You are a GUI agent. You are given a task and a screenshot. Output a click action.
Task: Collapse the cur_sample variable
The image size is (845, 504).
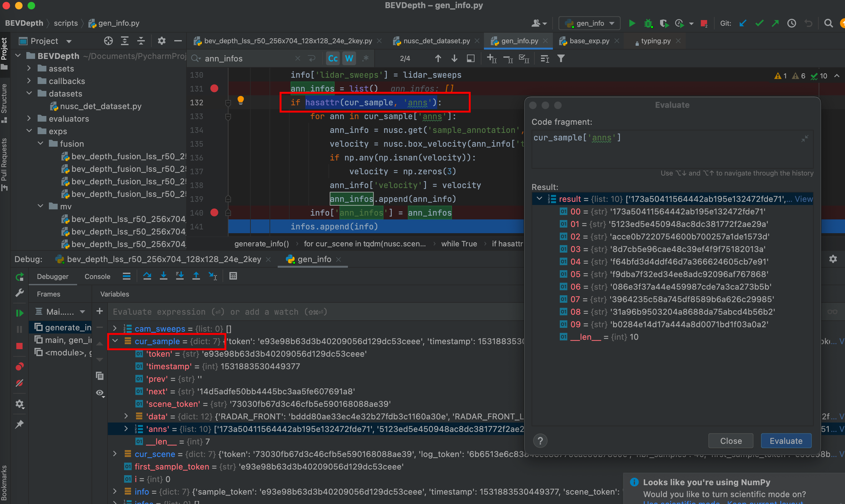[115, 341]
